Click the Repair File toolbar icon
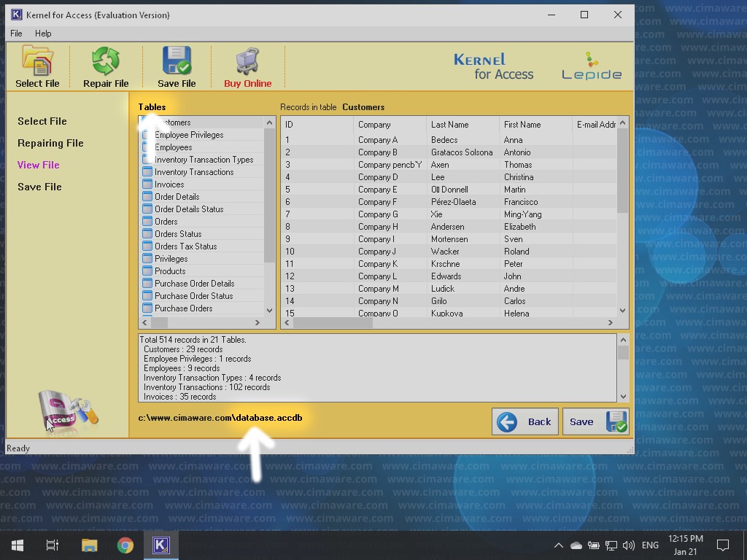747x560 pixels. click(106, 61)
